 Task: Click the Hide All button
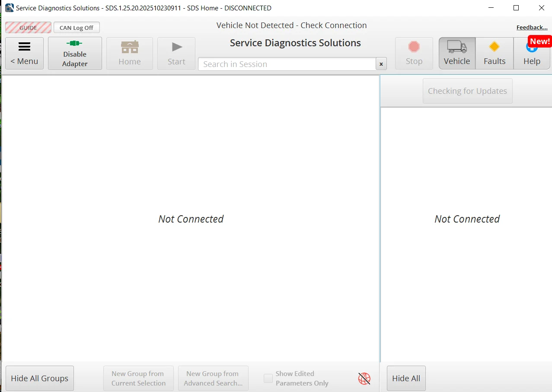pos(406,378)
